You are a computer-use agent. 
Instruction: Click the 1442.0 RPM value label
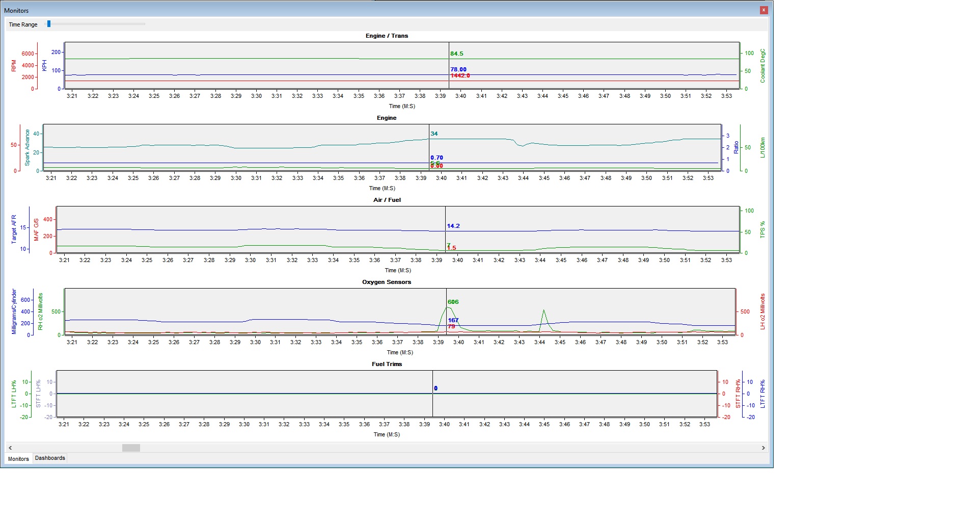point(460,75)
